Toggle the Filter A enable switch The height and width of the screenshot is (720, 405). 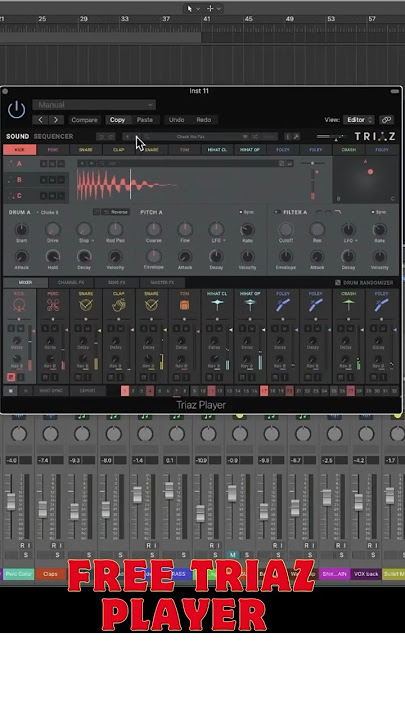pos(277,212)
